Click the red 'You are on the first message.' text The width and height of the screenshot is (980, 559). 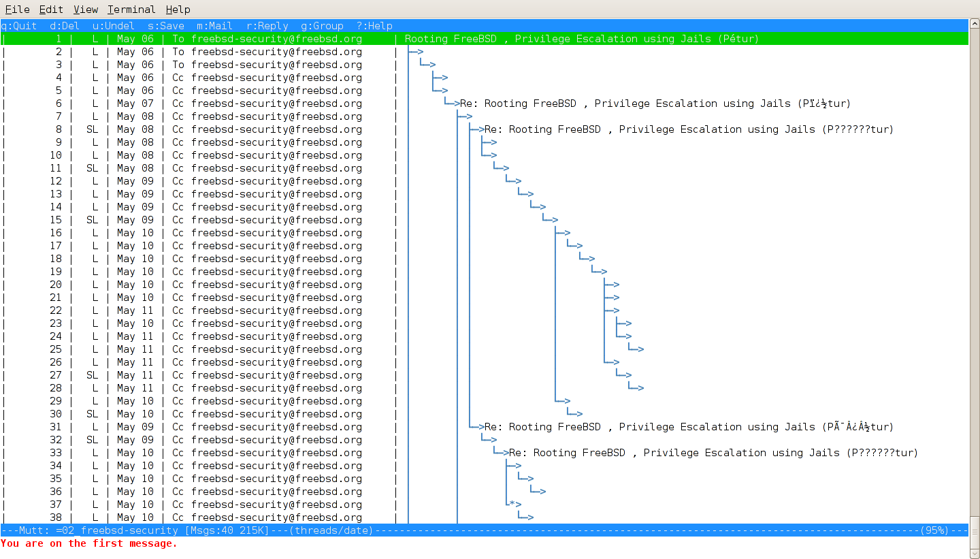coord(89,543)
